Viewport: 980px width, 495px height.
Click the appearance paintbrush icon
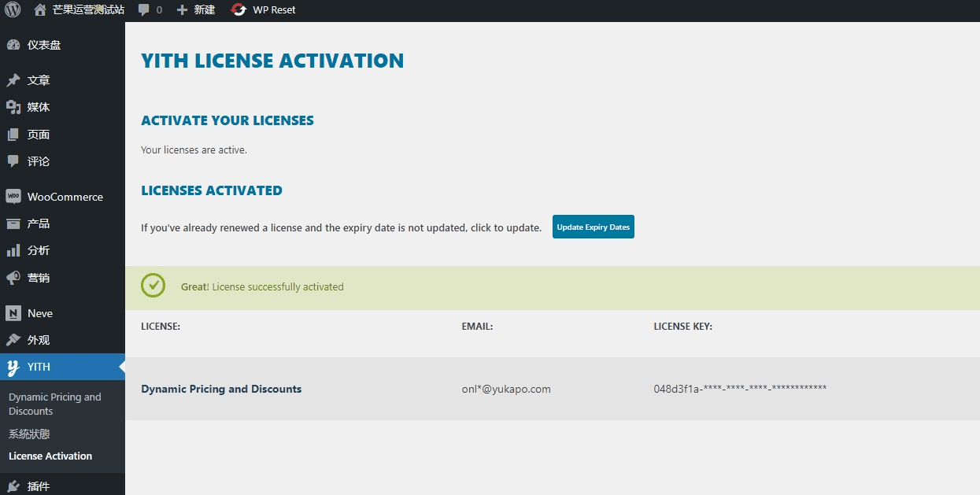point(13,340)
